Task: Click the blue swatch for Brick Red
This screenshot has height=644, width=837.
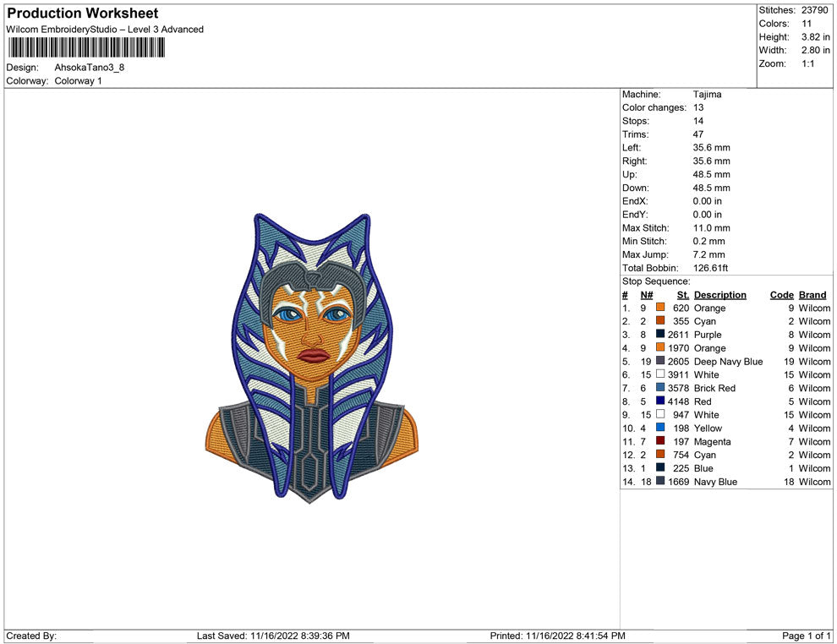Action: (660, 387)
